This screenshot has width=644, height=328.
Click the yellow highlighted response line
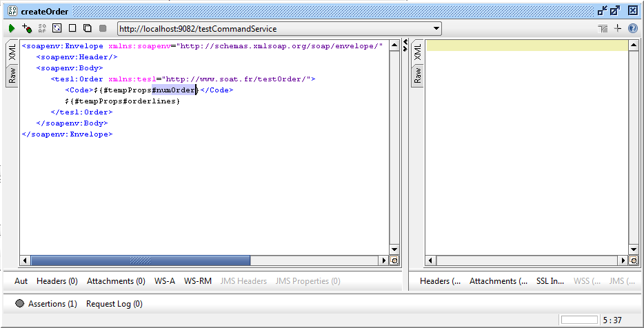coord(527,45)
